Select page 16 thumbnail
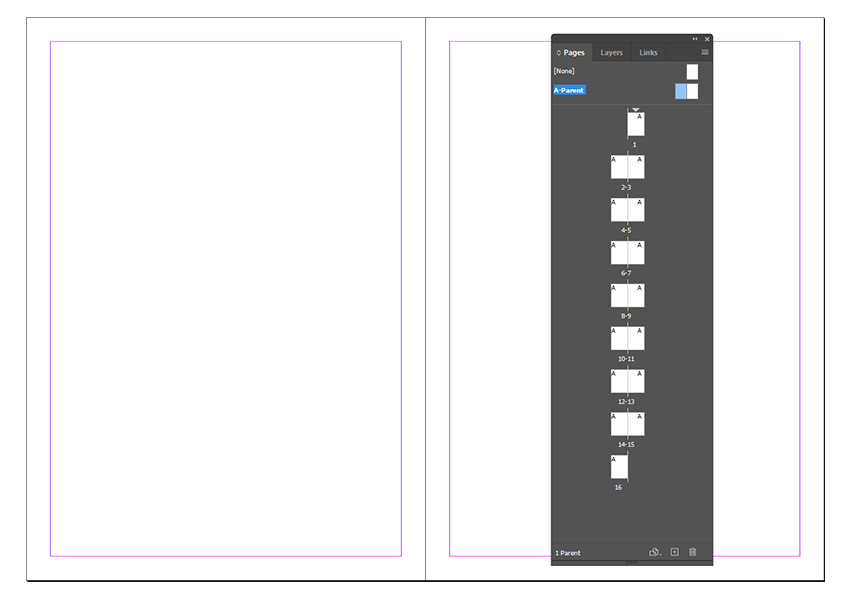The image size is (850, 600). click(x=619, y=467)
